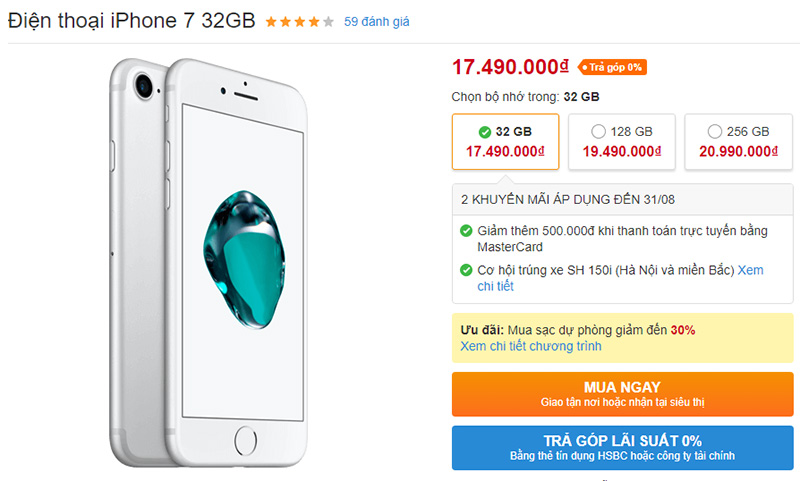
Task: Click the 20.990.000₫ price for 256 GB
Action: point(738,152)
